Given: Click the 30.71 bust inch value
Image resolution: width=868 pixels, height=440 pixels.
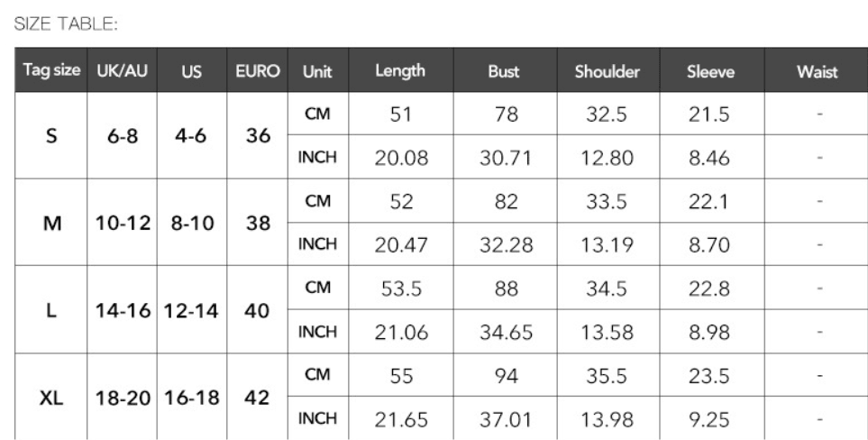Looking at the screenshot, I should coord(505,158).
